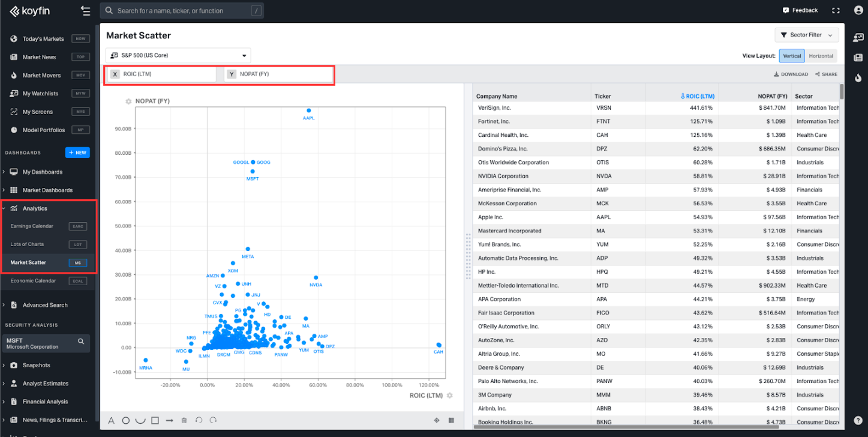Image resolution: width=868 pixels, height=437 pixels.
Task: Undo the last chart drawing action
Action: pos(199,420)
